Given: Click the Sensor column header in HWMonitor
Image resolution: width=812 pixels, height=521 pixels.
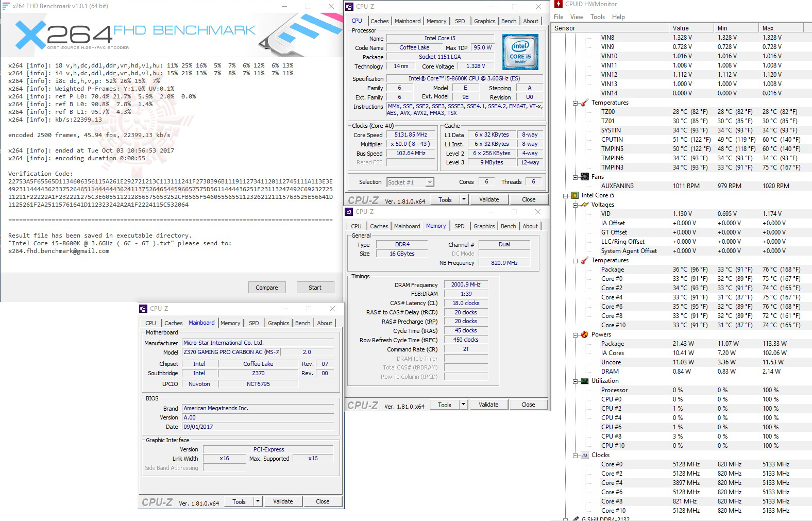Looking at the screenshot, I should pyautogui.click(x=611, y=28).
